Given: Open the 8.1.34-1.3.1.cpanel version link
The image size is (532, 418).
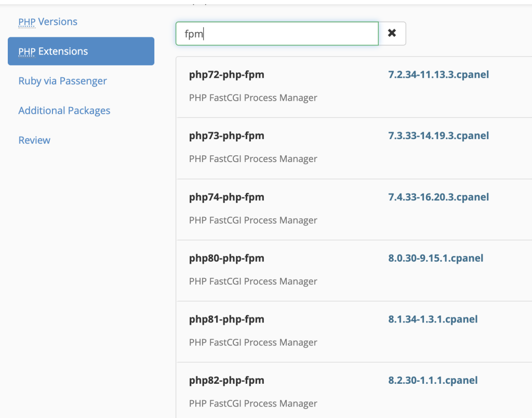Looking at the screenshot, I should (x=433, y=320).
